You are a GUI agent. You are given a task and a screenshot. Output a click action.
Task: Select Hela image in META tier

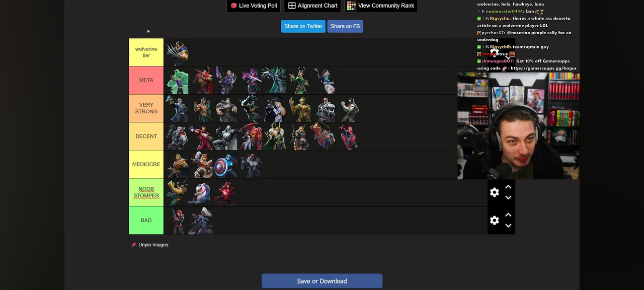pyautogui.click(x=274, y=81)
